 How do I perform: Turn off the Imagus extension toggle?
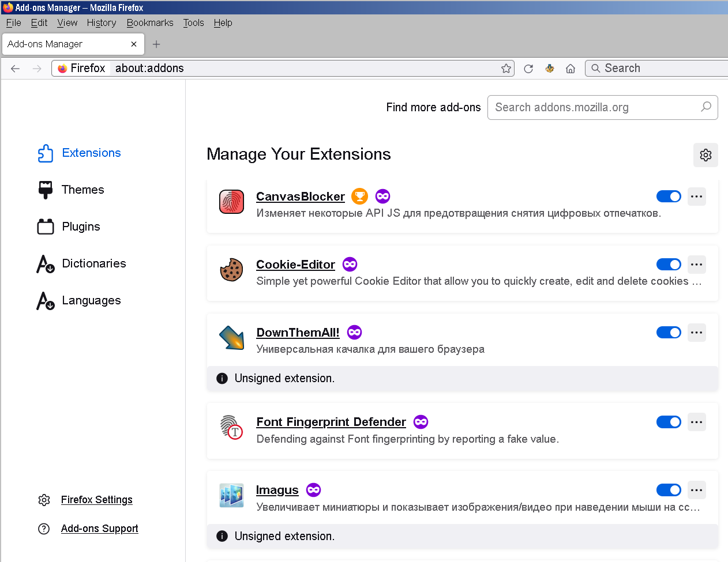pos(669,490)
